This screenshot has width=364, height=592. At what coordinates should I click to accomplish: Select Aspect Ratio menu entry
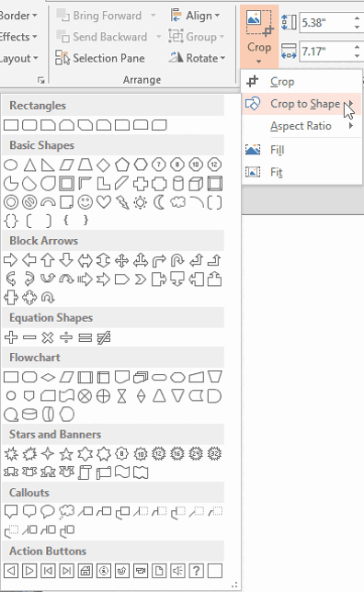click(301, 126)
